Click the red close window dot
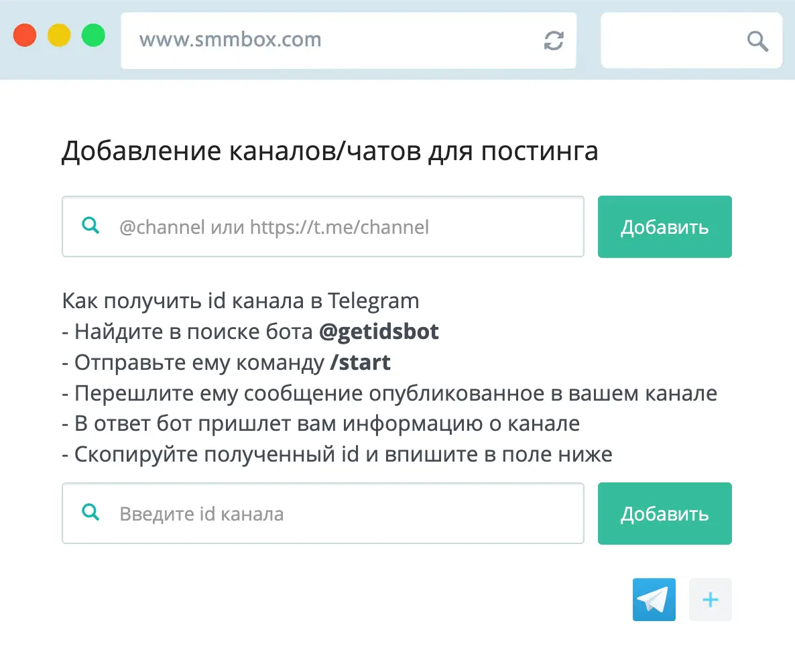The image size is (795, 672). tap(25, 36)
